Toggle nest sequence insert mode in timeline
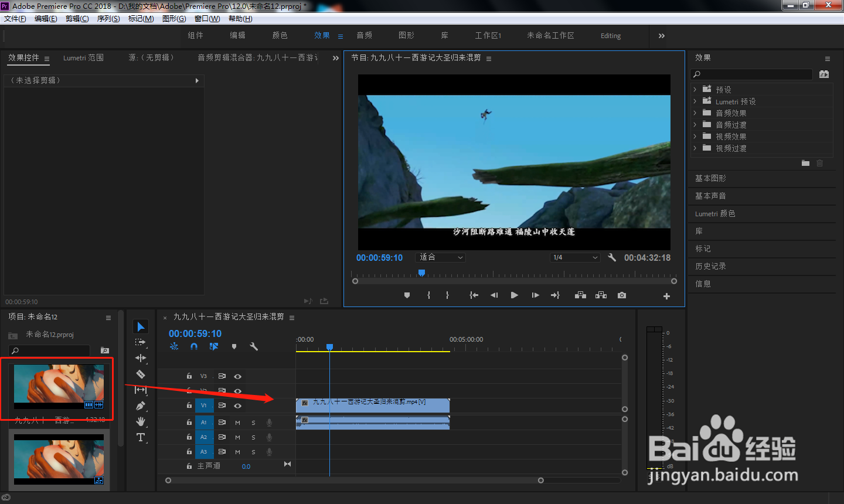The width and height of the screenshot is (844, 504). pyautogui.click(x=174, y=346)
